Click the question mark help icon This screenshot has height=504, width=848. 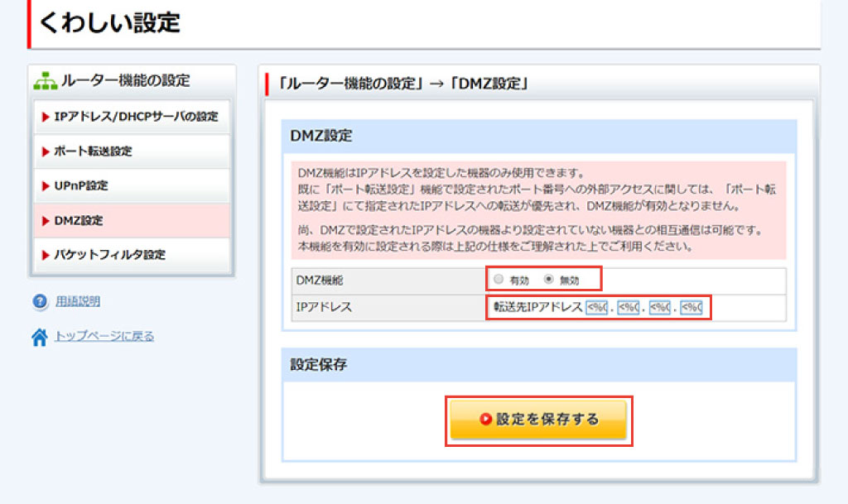tap(40, 302)
